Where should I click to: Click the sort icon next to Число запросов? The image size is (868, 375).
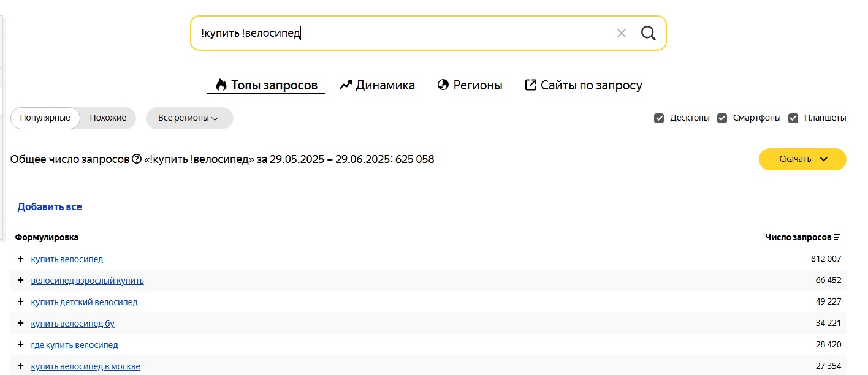838,237
